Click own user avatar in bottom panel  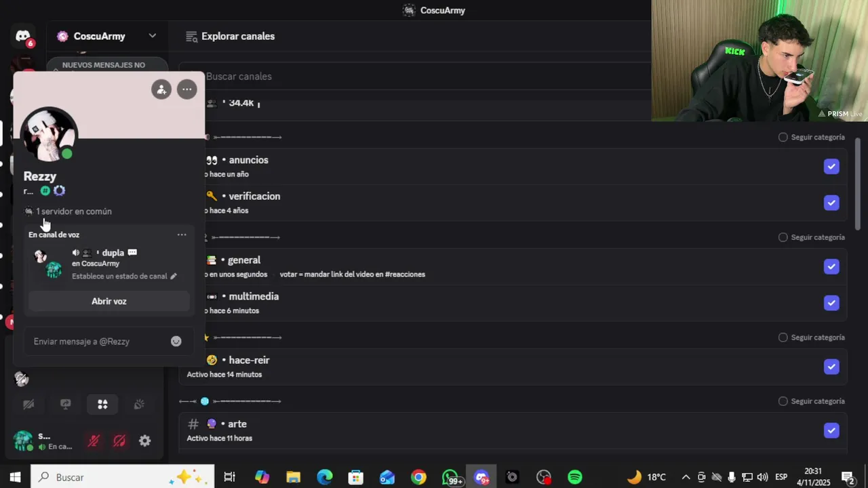[23, 441]
